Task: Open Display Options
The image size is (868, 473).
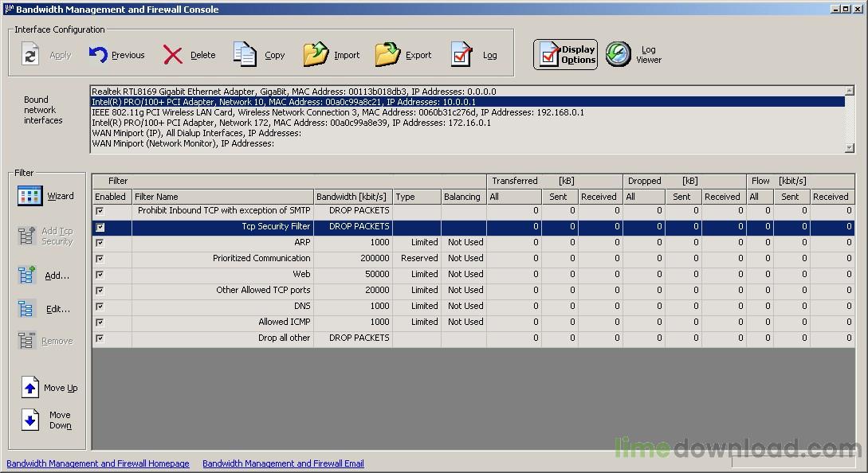Action: click(x=565, y=54)
